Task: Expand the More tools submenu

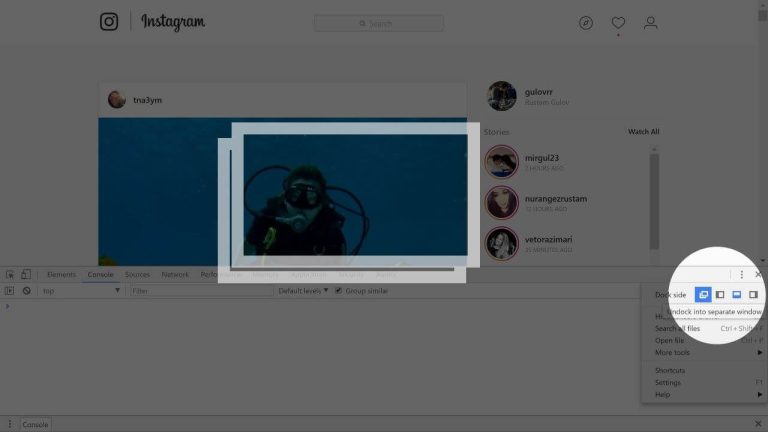Action: tap(703, 353)
